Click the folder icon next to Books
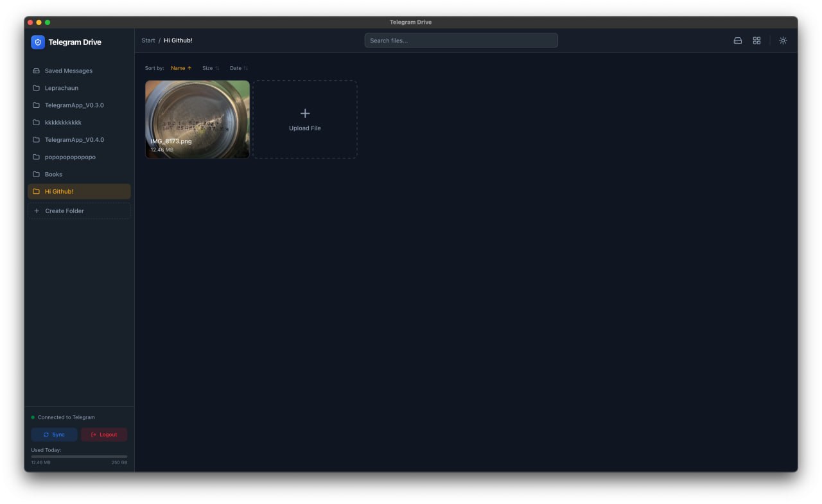Image resolution: width=822 pixels, height=504 pixels. pyautogui.click(x=37, y=175)
